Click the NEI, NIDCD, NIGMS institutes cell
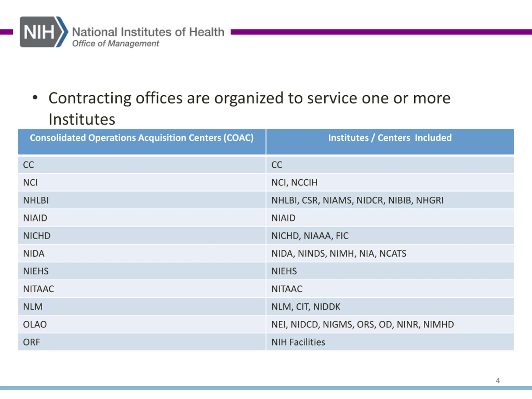The height and width of the screenshot is (399, 532). (x=362, y=324)
